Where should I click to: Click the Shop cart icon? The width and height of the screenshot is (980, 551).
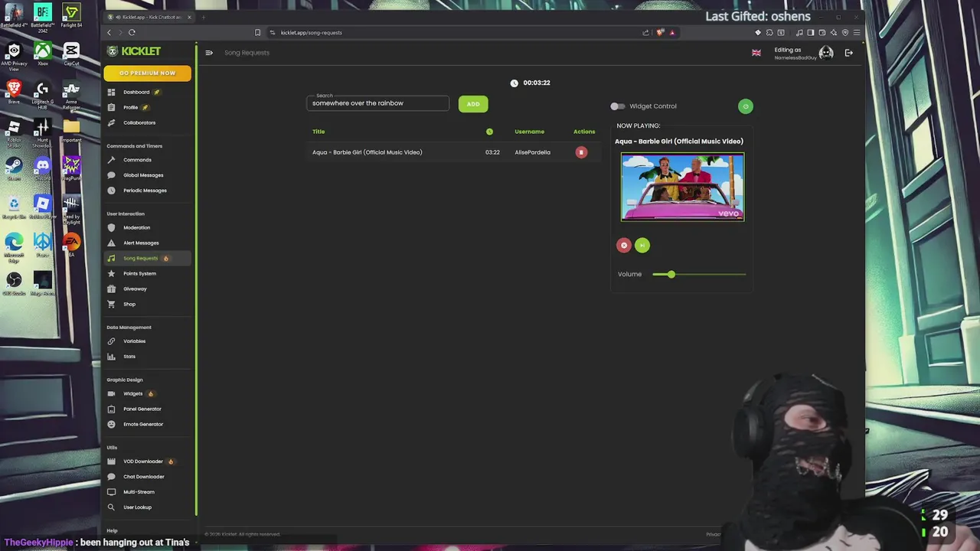[x=111, y=304]
